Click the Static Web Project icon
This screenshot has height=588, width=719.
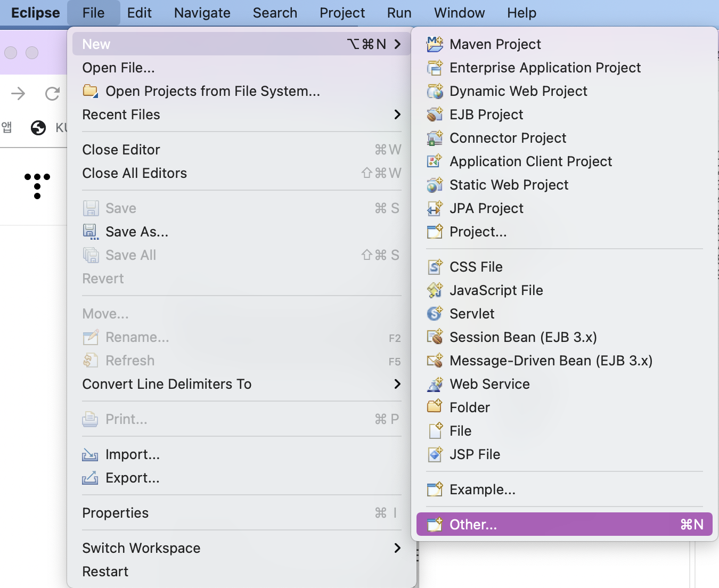(435, 185)
